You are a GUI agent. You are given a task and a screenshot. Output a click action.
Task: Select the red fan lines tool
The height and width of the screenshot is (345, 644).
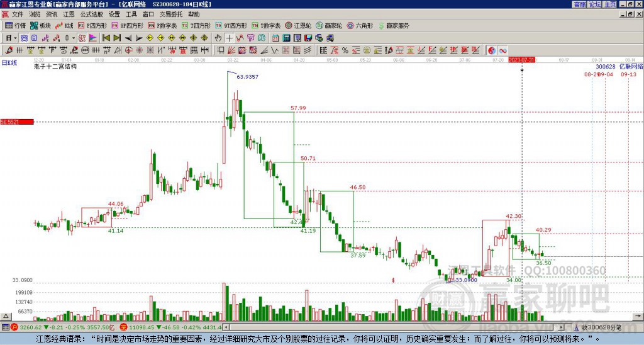(x=231, y=50)
